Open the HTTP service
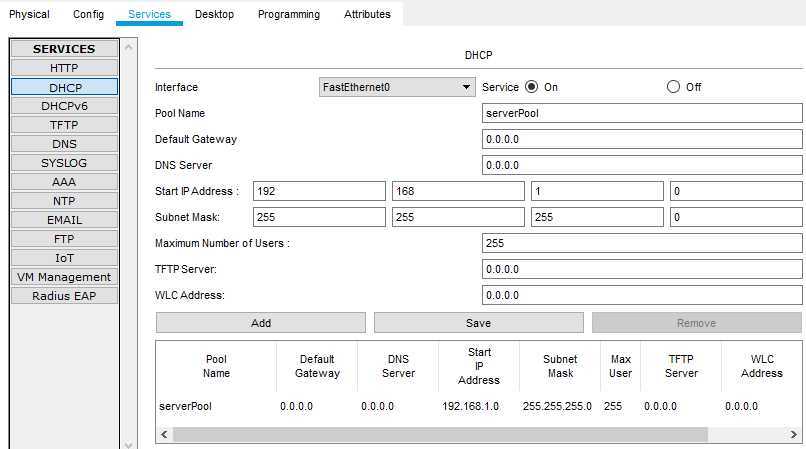This screenshot has width=806, height=449. point(64,68)
